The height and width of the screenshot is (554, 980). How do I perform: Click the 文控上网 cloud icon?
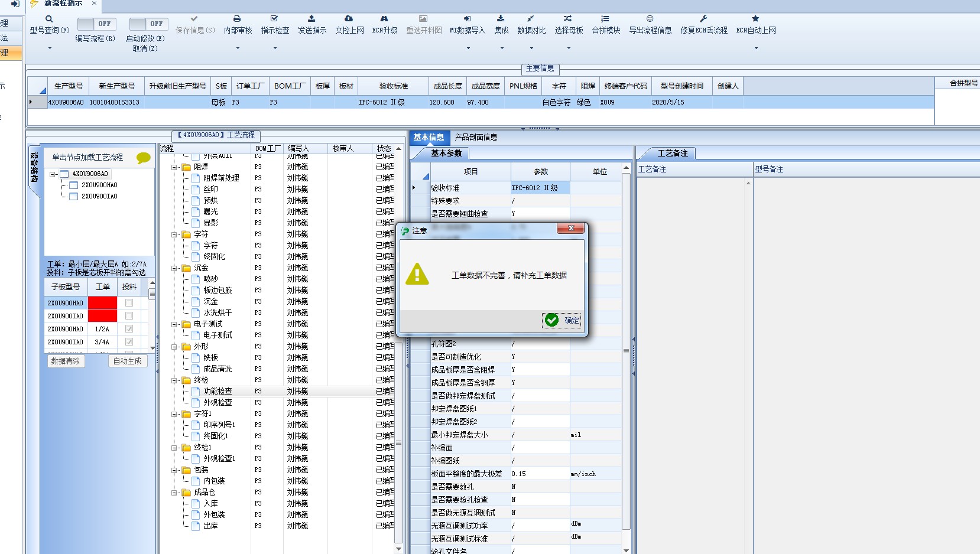pos(349,19)
